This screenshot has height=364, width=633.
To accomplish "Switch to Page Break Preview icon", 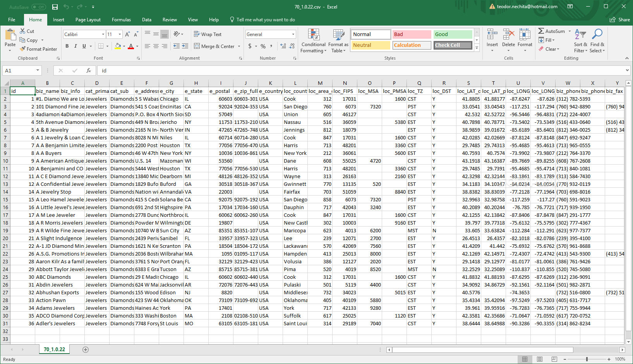I will click(554, 359).
